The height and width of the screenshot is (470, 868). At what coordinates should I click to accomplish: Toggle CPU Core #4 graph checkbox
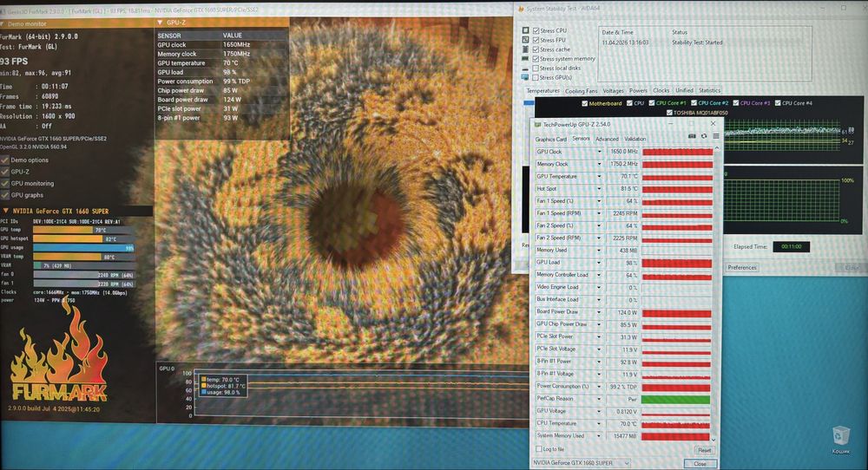pyautogui.click(x=778, y=103)
